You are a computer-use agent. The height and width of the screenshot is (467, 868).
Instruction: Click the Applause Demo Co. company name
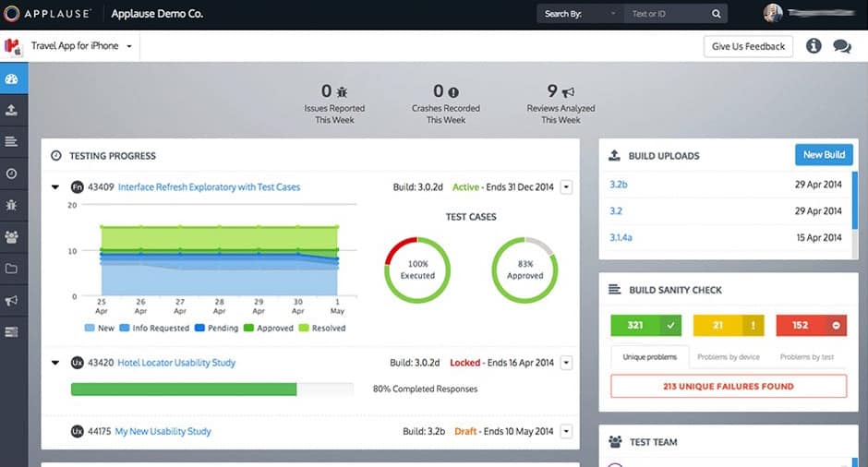(157, 14)
